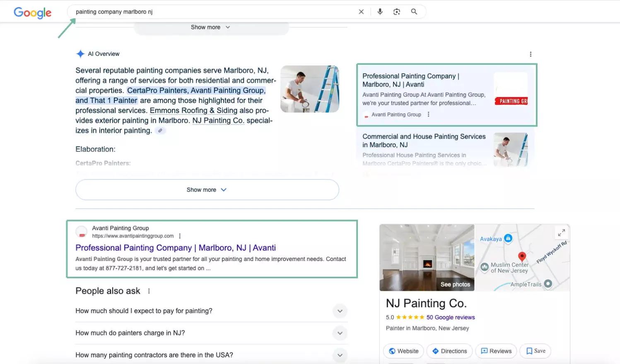This screenshot has height=364, width=620.
Task: Expand AI Overview with Show more button
Action: 207,190
